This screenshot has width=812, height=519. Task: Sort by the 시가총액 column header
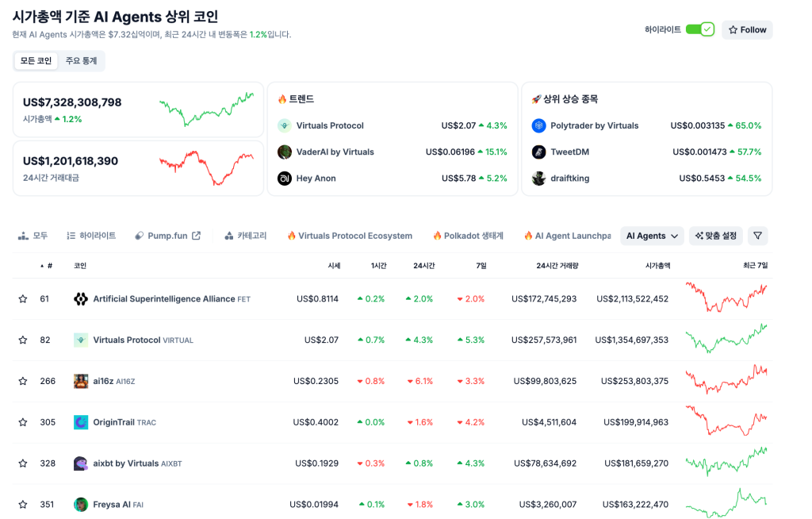pos(657,266)
